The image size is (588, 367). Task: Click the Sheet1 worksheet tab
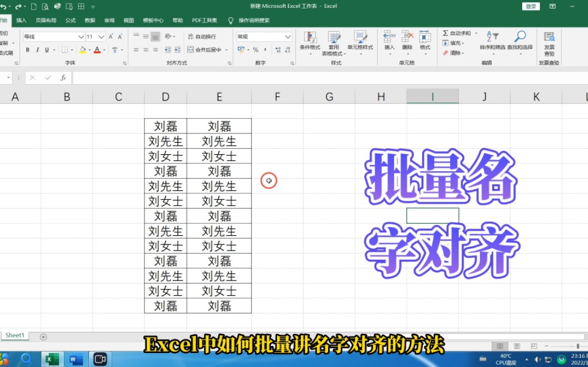15,335
